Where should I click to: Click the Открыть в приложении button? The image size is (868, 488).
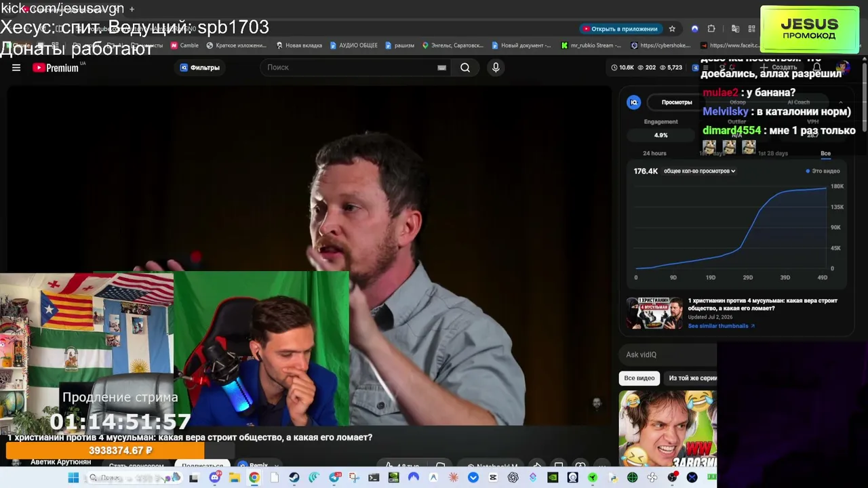[x=620, y=29]
